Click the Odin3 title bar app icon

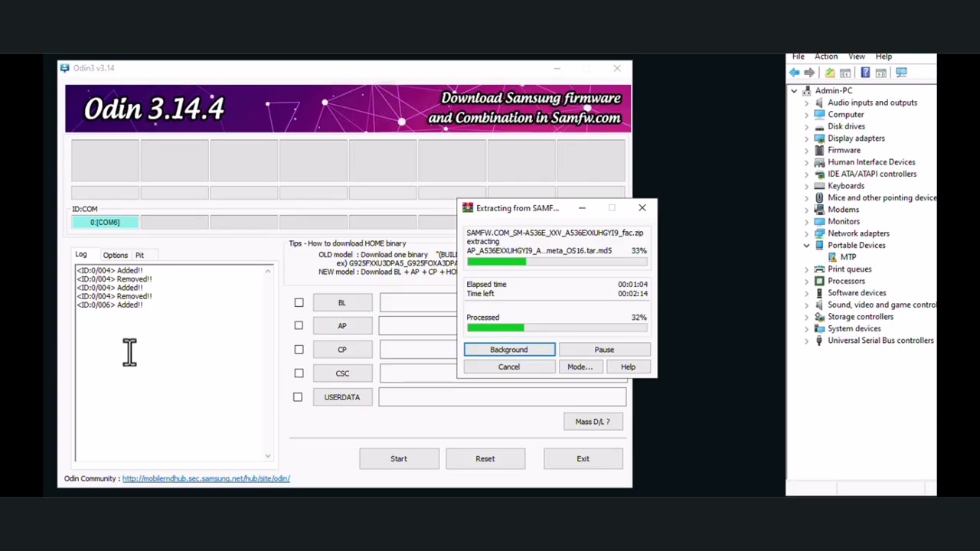tap(65, 68)
